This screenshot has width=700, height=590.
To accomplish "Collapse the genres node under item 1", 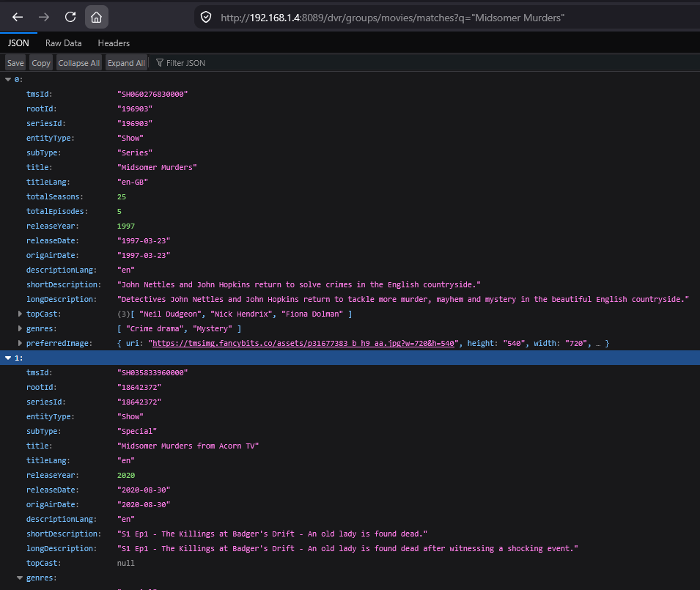I will click(x=20, y=578).
